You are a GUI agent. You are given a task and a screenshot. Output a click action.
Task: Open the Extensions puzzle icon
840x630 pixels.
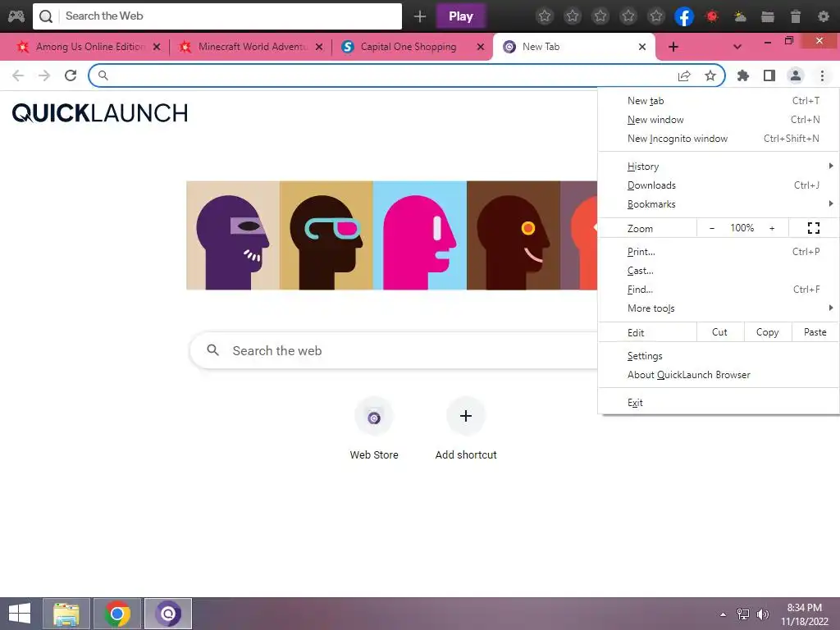[743, 75]
